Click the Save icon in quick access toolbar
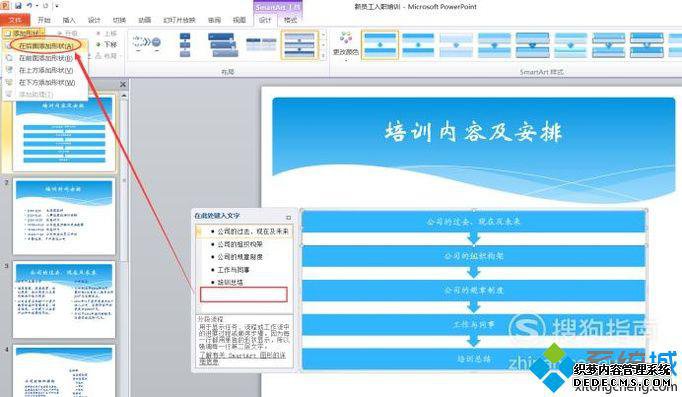This screenshot has height=397, width=682. point(18,6)
